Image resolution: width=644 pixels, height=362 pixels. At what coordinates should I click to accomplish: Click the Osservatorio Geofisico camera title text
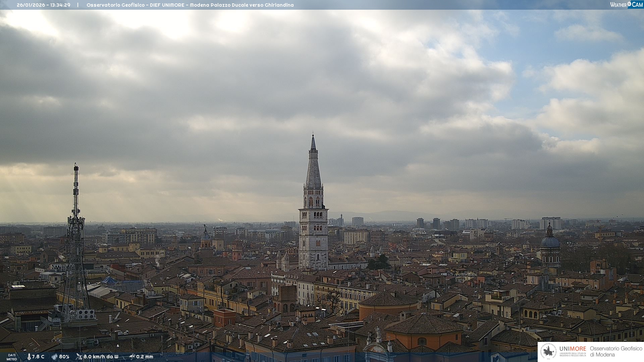[190, 5]
